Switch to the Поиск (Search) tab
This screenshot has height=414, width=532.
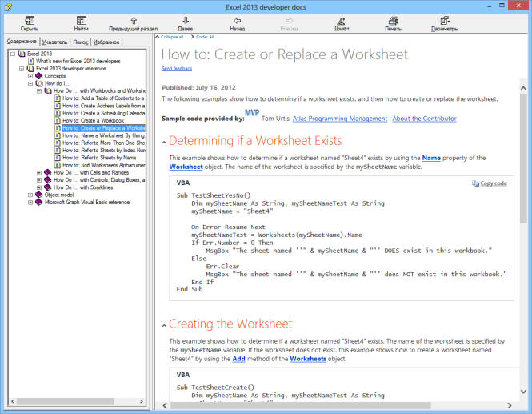(x=81, y=42)
